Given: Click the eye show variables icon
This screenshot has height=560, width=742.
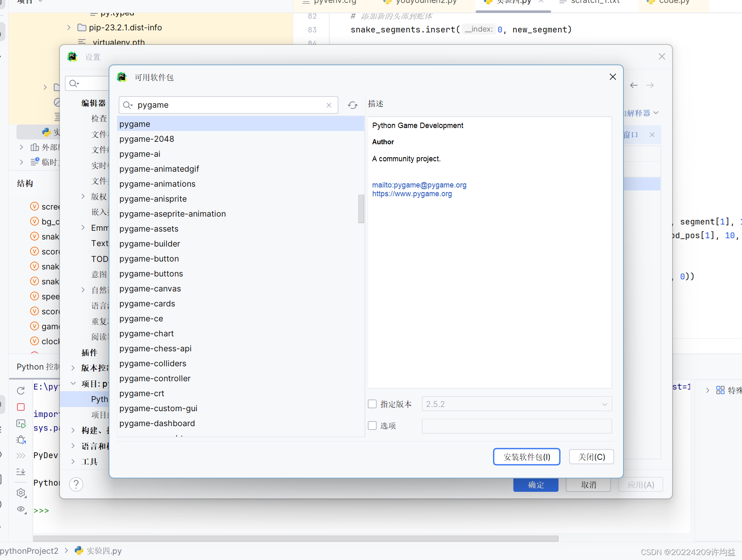Looking at the screenshot, I should [x=21, y=509].
